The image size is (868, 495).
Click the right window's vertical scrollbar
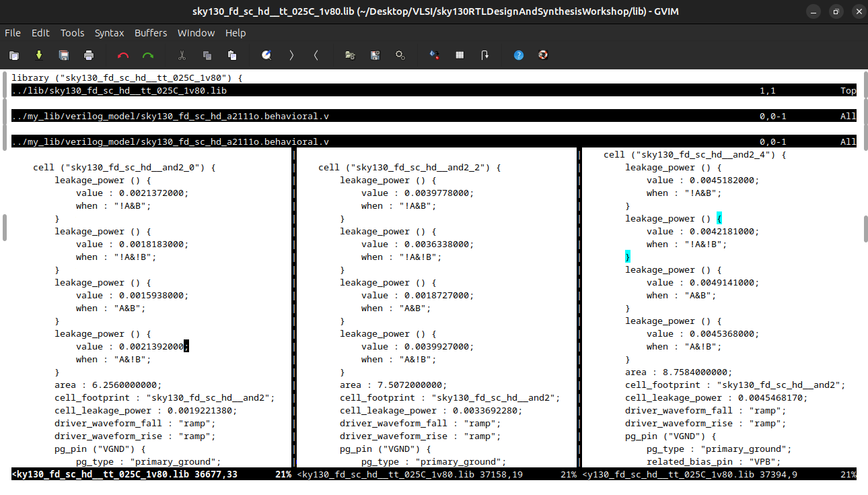865,229
